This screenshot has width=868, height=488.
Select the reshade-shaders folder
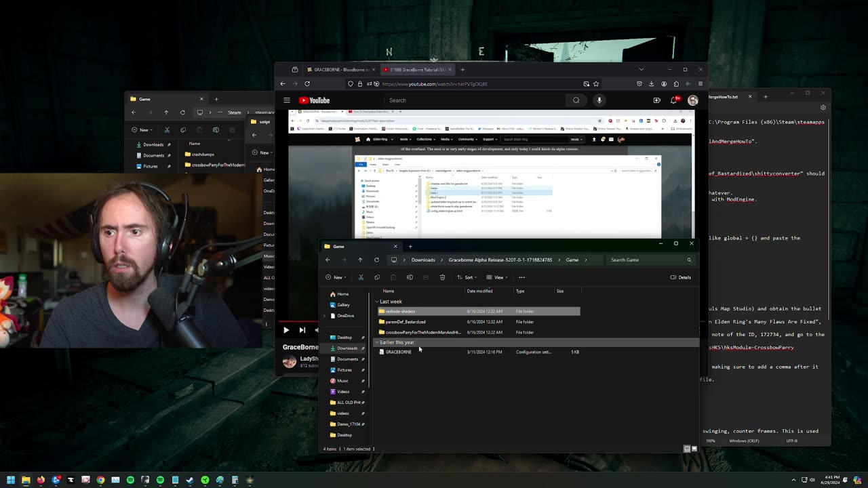[x=478, y=311]
